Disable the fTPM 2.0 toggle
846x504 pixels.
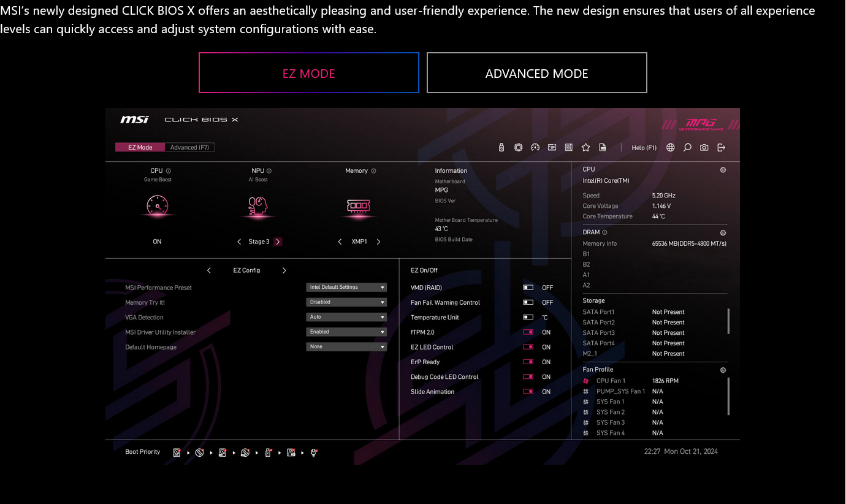point(528,332)
